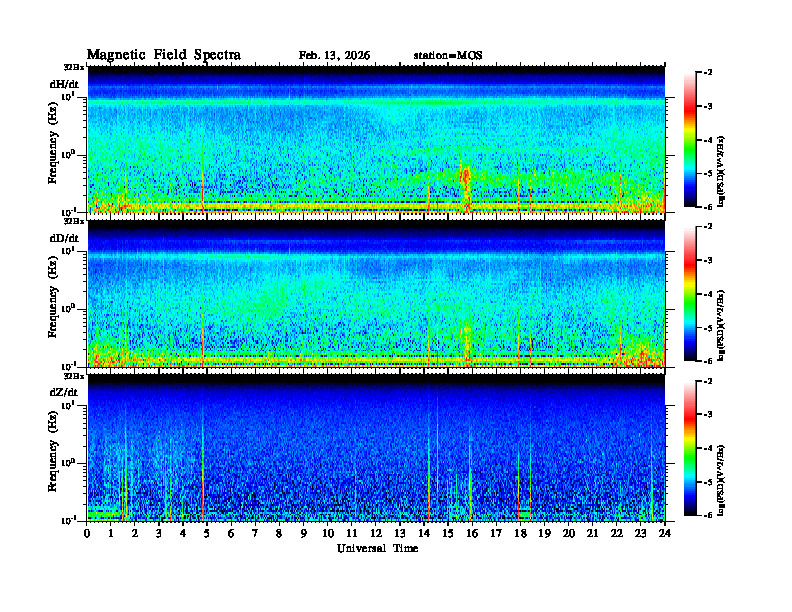Click the log PSD label beside dH/dt color bar
Viewport: 792px width, 612px height.
point(721,172)
